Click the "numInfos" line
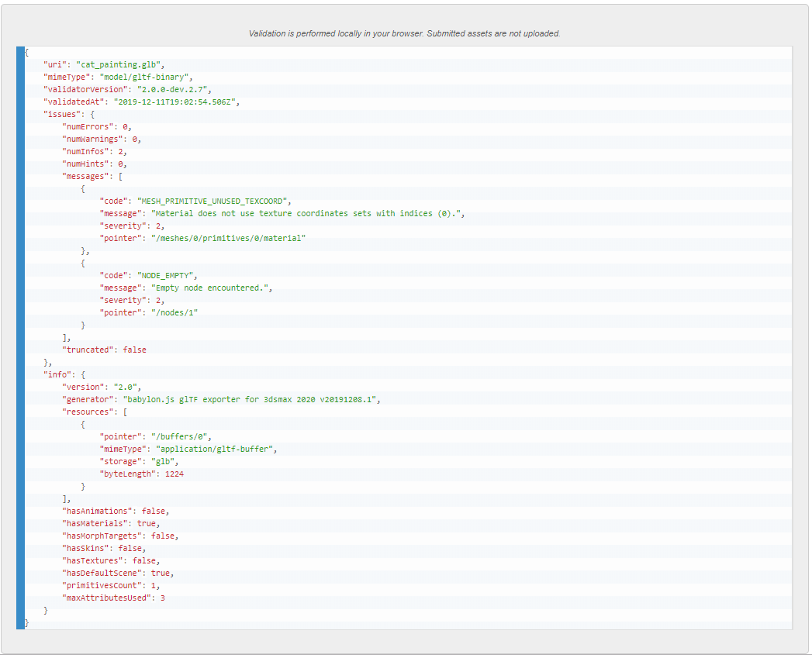 click(95, 152)
